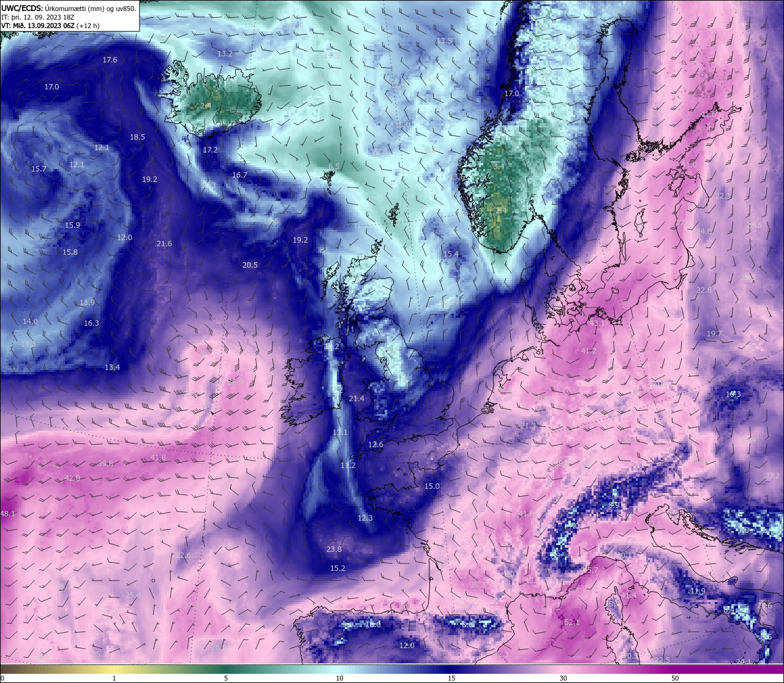
Task: Select the 21.6 value label
Action: coord(164,244)
